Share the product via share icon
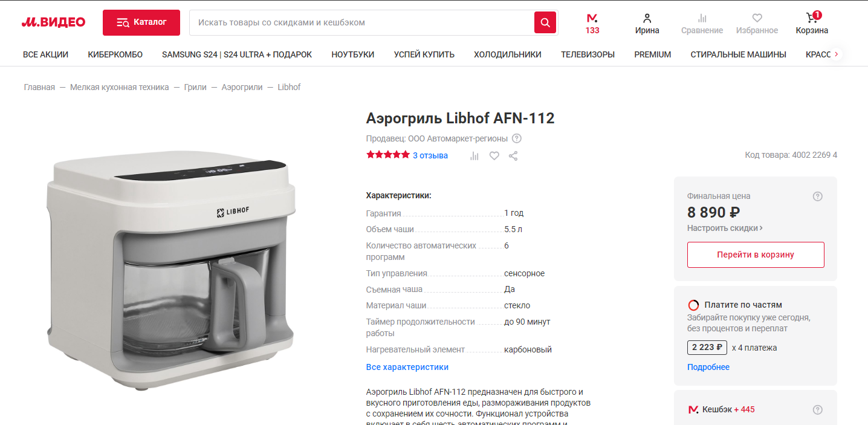The height and width of the screenshot is (425, 868). pos(513,156)
